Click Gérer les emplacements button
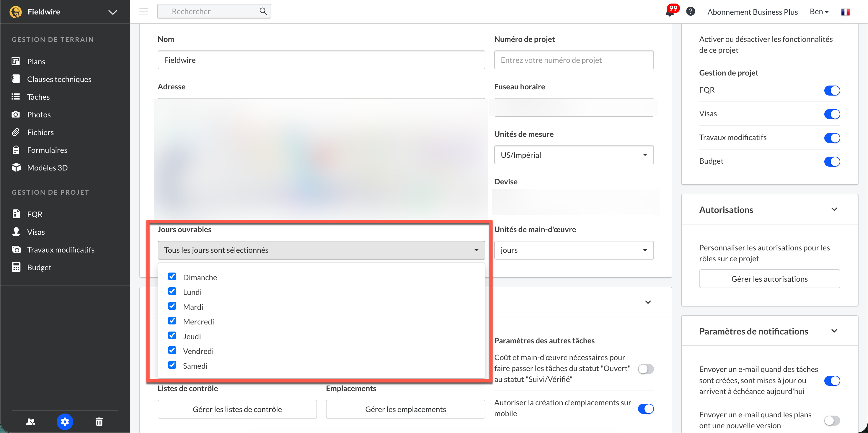 point(405,409)
